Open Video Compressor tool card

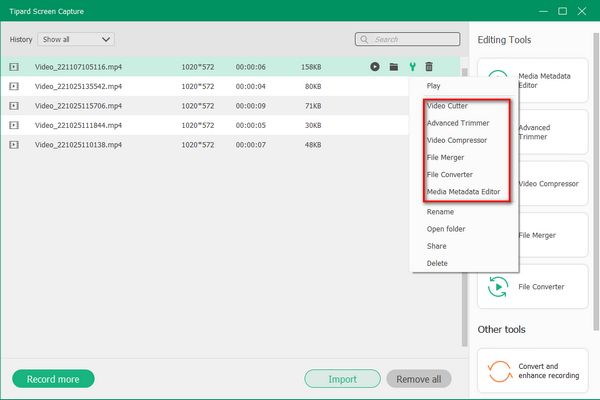coord(533,184)
